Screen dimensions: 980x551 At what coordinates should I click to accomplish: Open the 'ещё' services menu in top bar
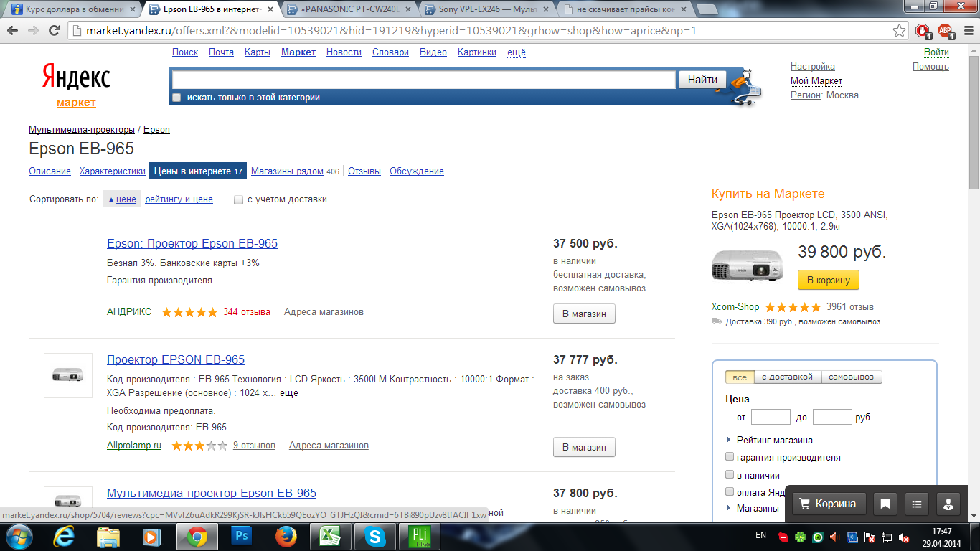click(x=517, y=52)
